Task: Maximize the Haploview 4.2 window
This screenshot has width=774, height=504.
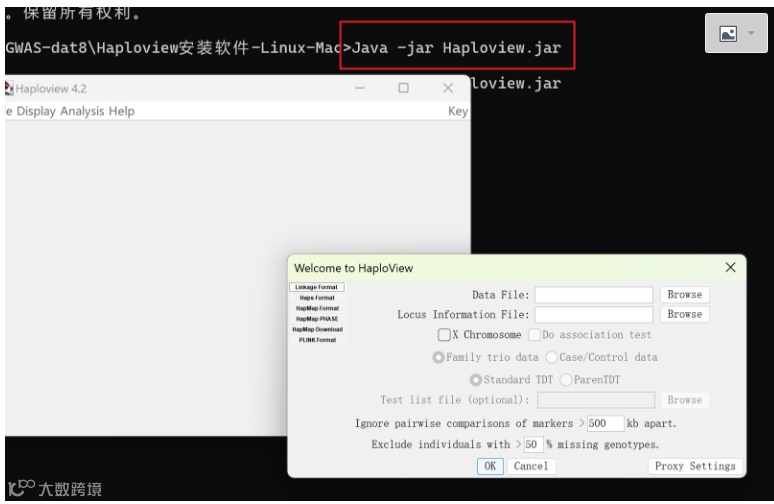Action: (x=403, y=88)
